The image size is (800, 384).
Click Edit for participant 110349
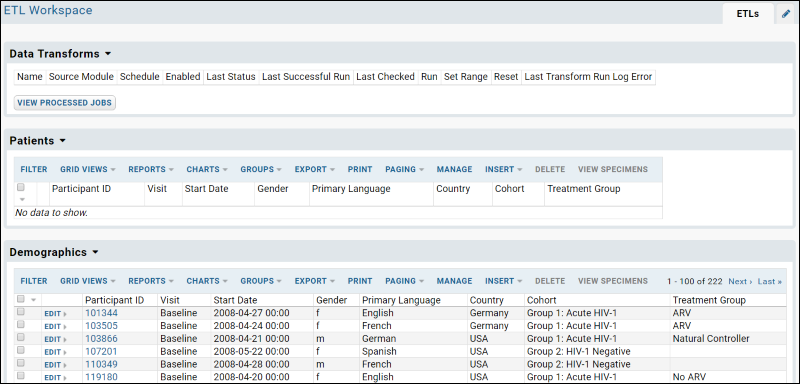pos(55,365)
